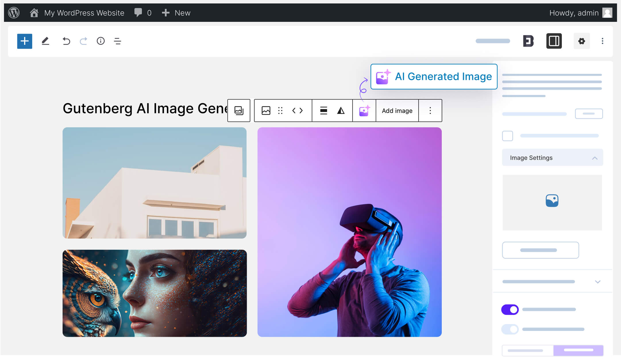Open the document details (info) icon
This screenshot has width=621, height=364.
point(101,41)
